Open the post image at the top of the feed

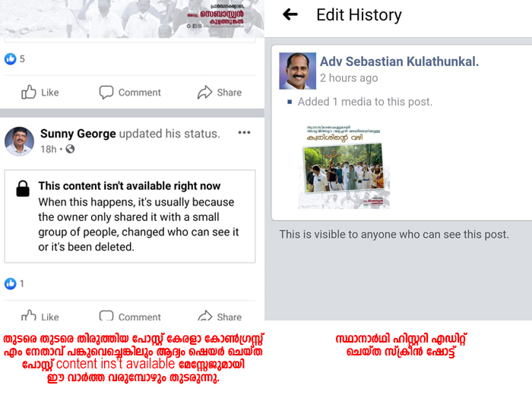pyautogui.click(x=132, y=19)
